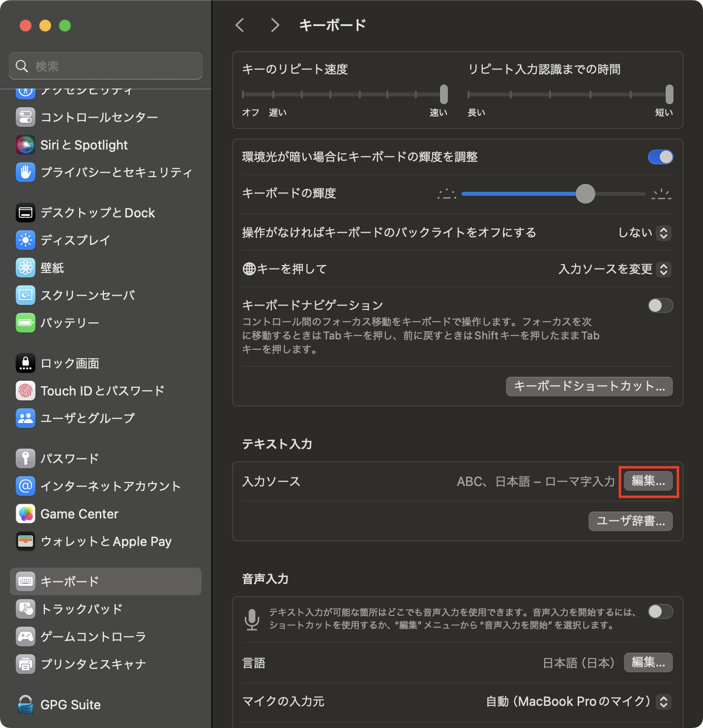Click 編集… button for input sources
This screenshot has width=703, height=728.
tap(648, 481)
